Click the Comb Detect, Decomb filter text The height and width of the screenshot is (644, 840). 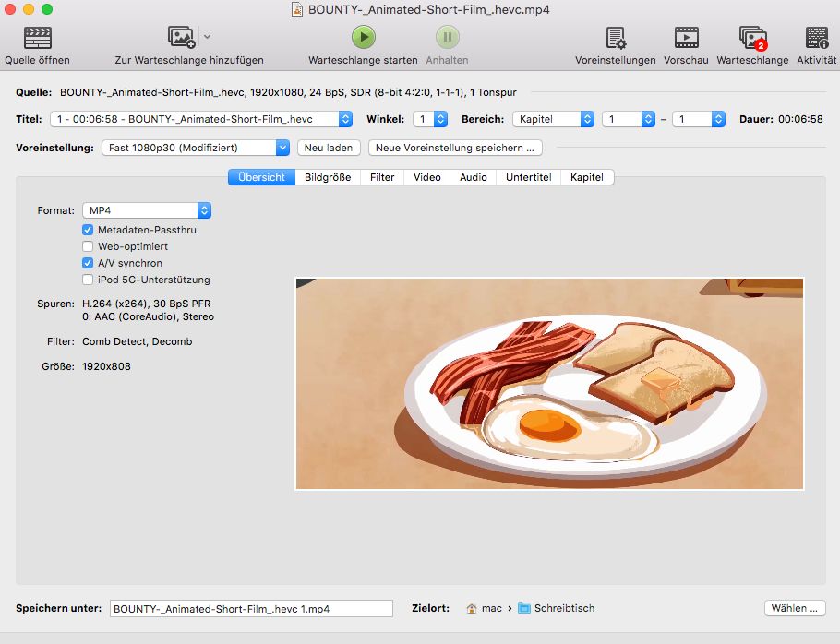[138, 341]
